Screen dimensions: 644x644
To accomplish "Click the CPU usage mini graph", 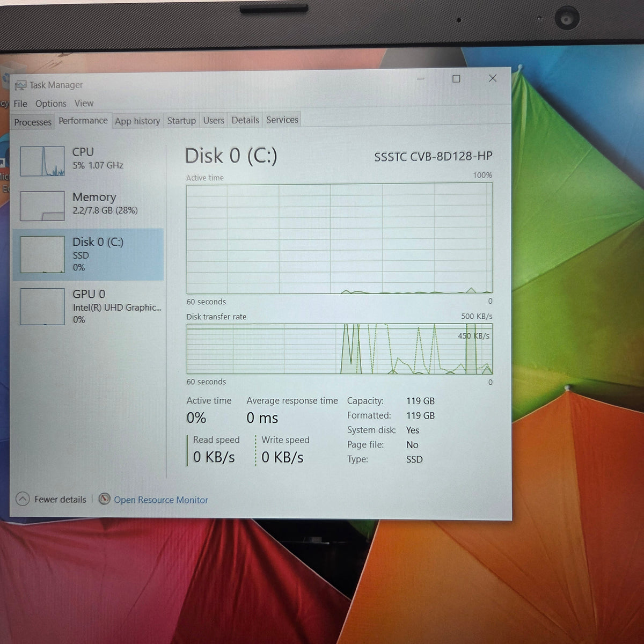I will coord(42,161).
